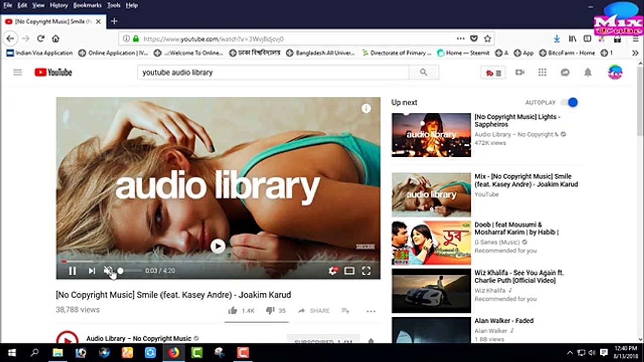Open the Home — Steemit bookmark

[464, 53]
